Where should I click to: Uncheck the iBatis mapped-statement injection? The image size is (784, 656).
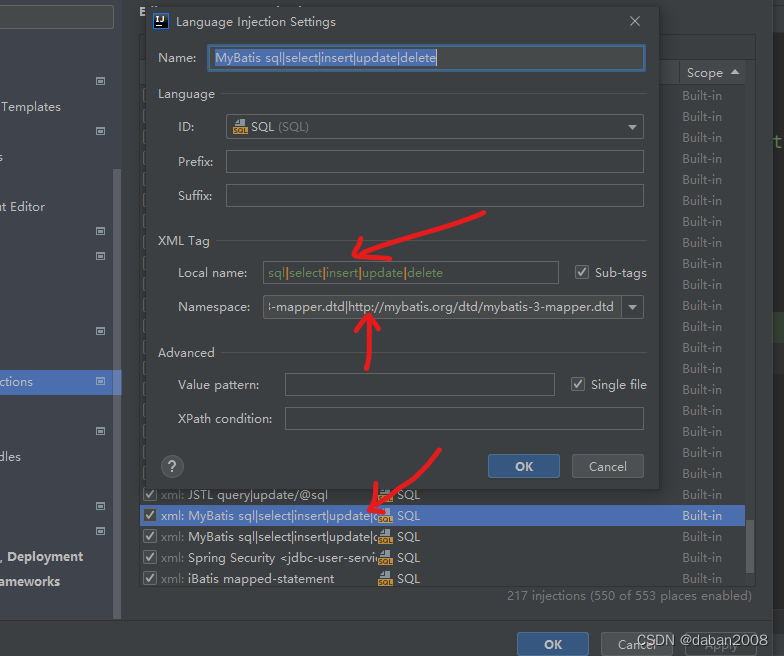click(150, 578)
